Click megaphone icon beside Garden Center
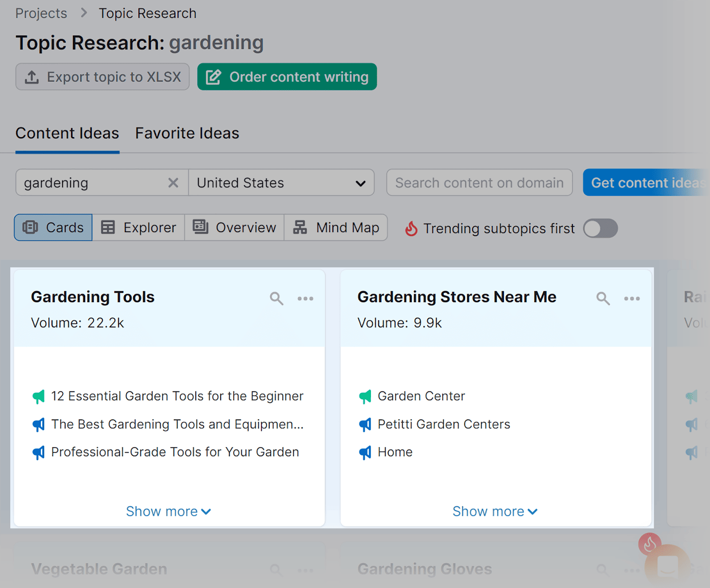 coord(365,396)
